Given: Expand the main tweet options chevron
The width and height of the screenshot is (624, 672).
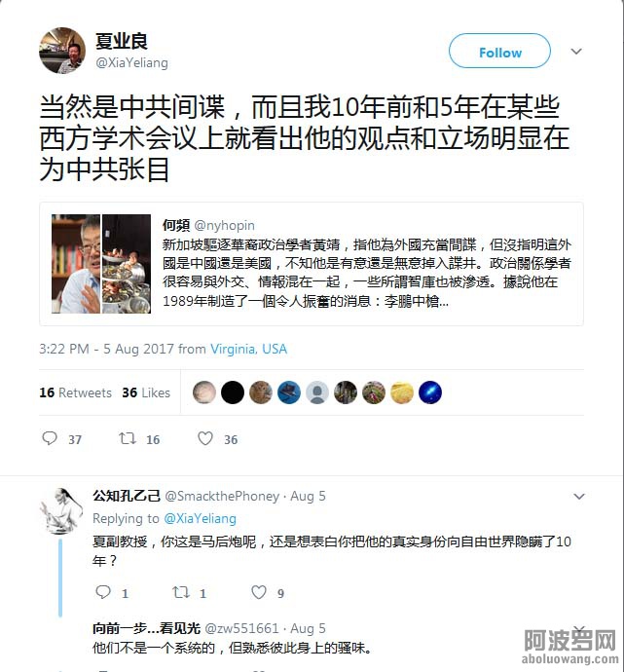Looking at the screenshot, I should tap(576, 52).
